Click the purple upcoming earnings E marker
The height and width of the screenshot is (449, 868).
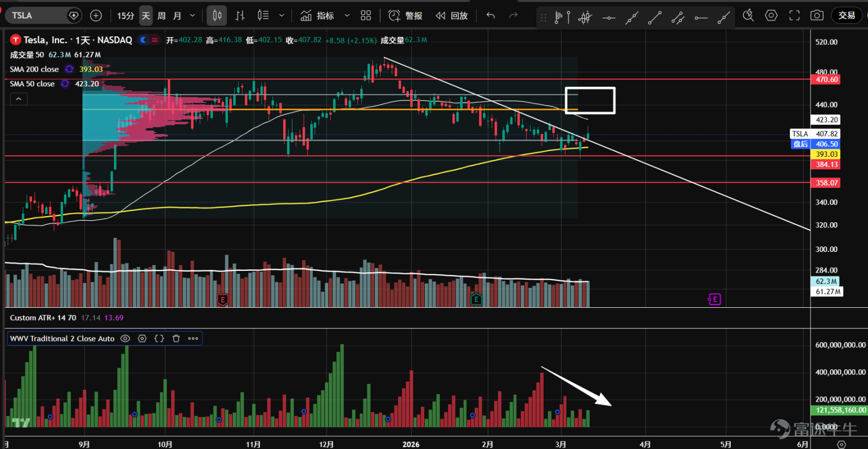pyautogui.click(x=714, y=299)
